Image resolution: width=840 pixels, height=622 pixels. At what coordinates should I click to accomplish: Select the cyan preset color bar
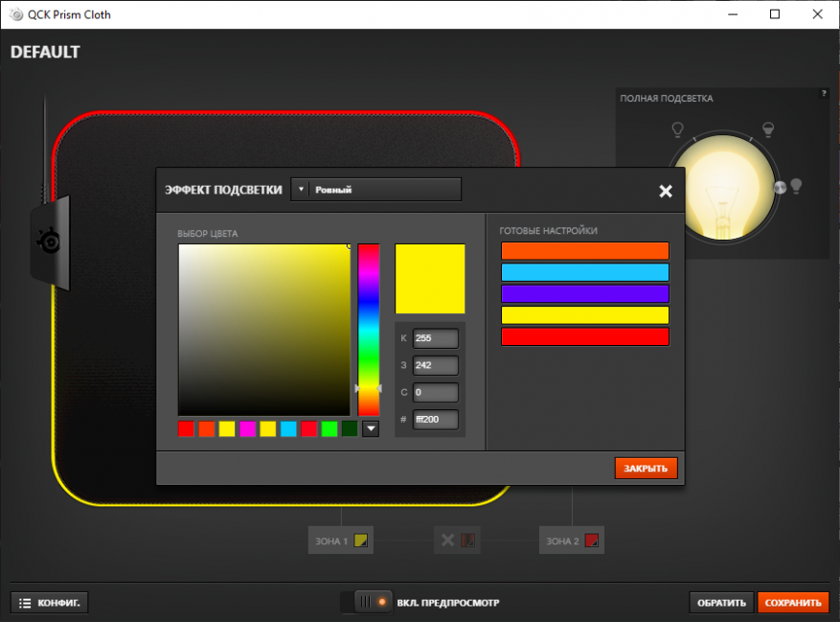(585, 272)
